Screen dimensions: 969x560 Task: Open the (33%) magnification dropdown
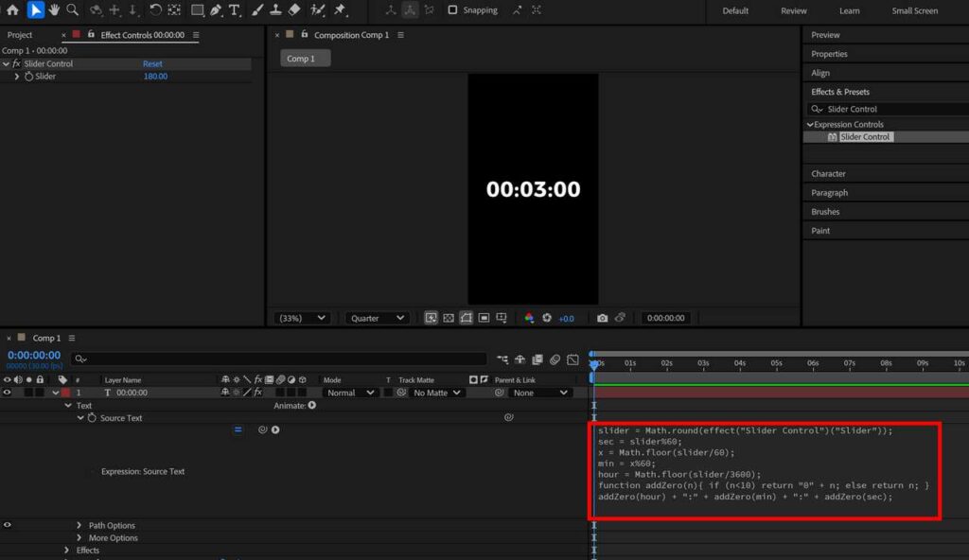click(x=302, y=318)
